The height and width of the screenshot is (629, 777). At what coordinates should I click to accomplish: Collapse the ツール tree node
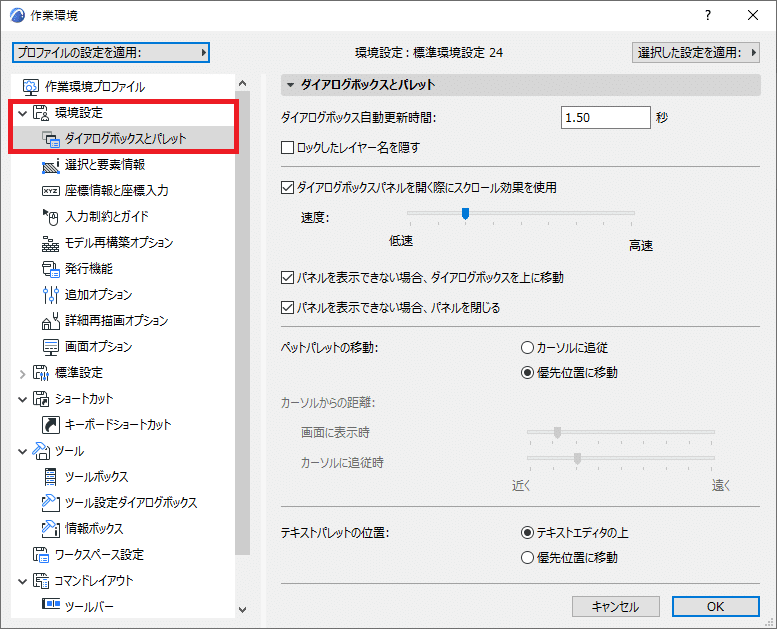pos(22,452)
